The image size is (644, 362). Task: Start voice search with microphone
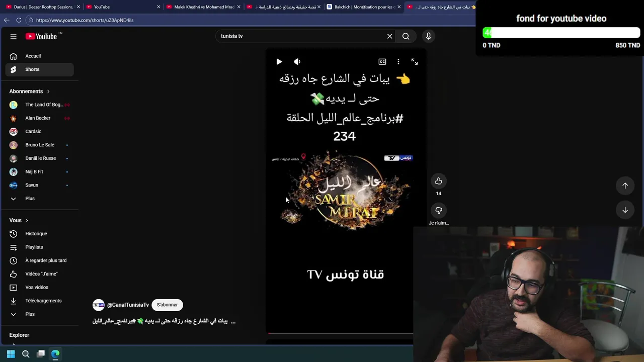[x=429, y=36]
